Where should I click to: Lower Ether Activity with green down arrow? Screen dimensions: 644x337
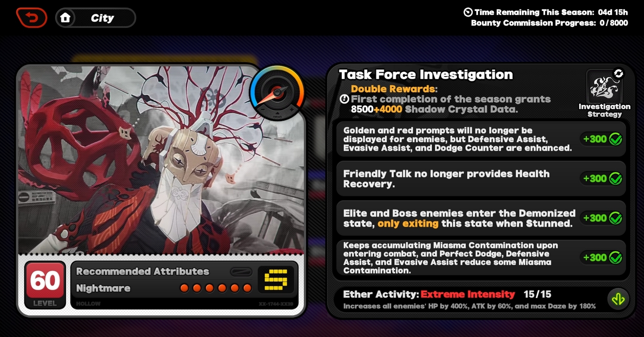(618, 299)
